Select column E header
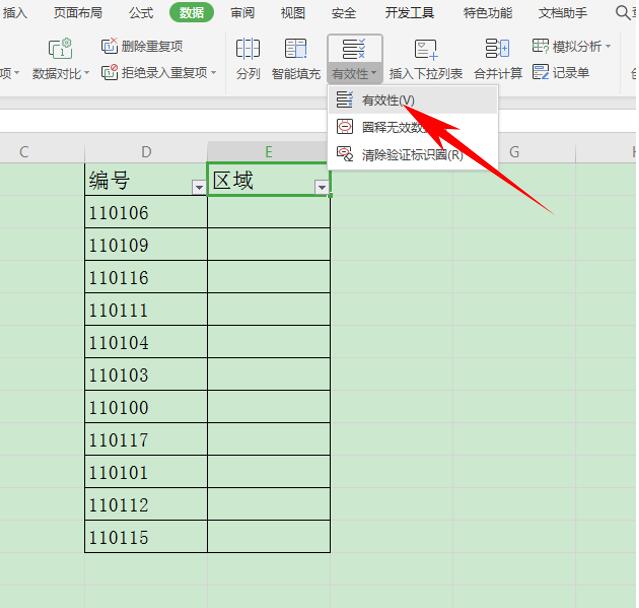 pyautogui.click(x=269, y=152)
